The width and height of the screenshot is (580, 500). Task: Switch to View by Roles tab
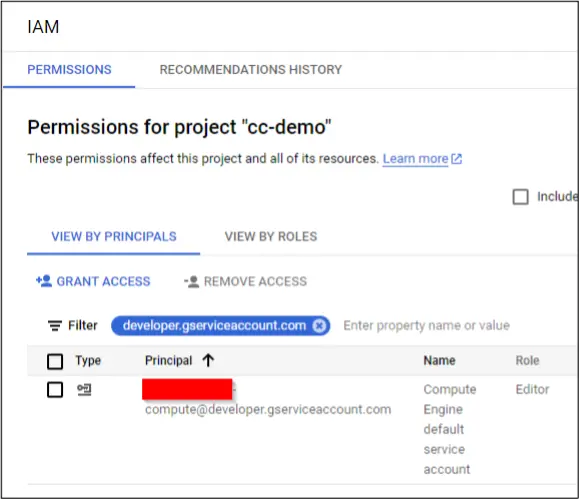(x=271, y=237)
